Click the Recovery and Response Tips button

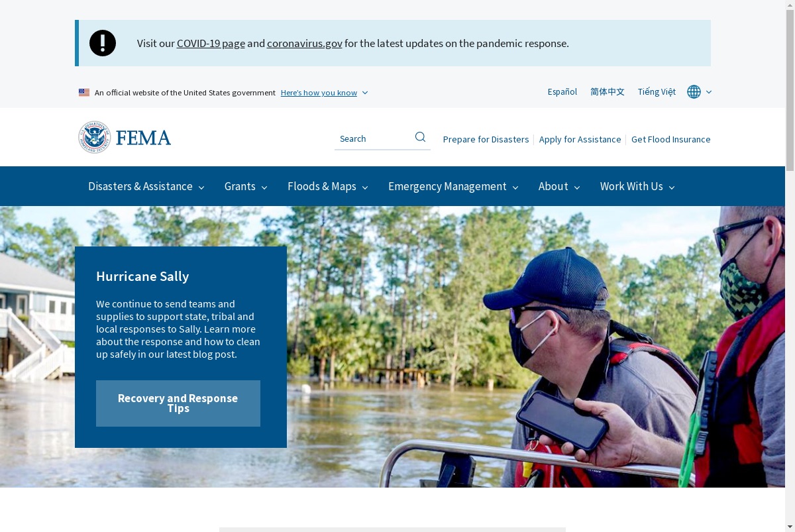178,403
